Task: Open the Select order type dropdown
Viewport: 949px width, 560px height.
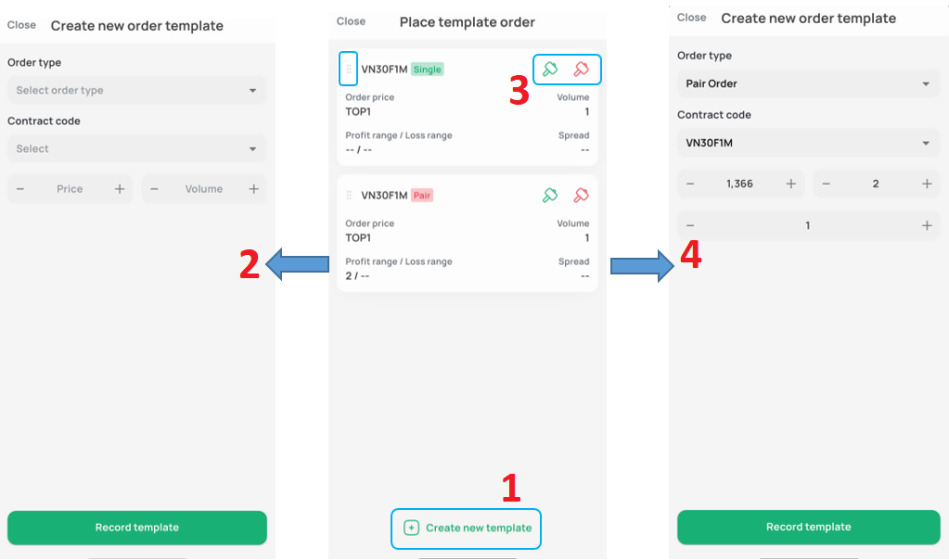Action: tap(136, 91)
